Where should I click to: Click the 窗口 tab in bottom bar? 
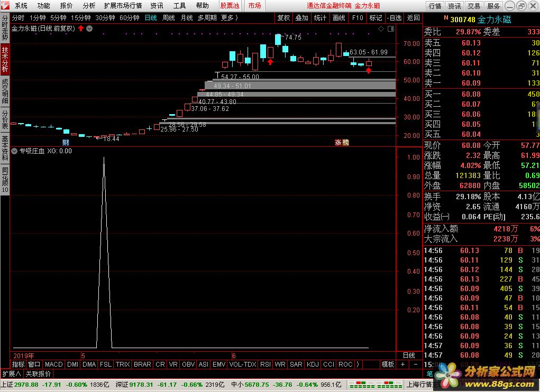[34, 364]
